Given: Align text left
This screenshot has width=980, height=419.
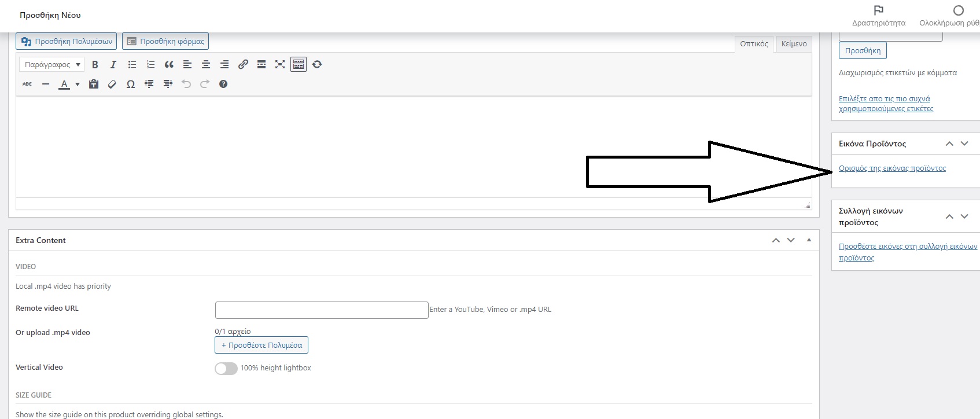Looking at the screenshot, I should [187, 64].
